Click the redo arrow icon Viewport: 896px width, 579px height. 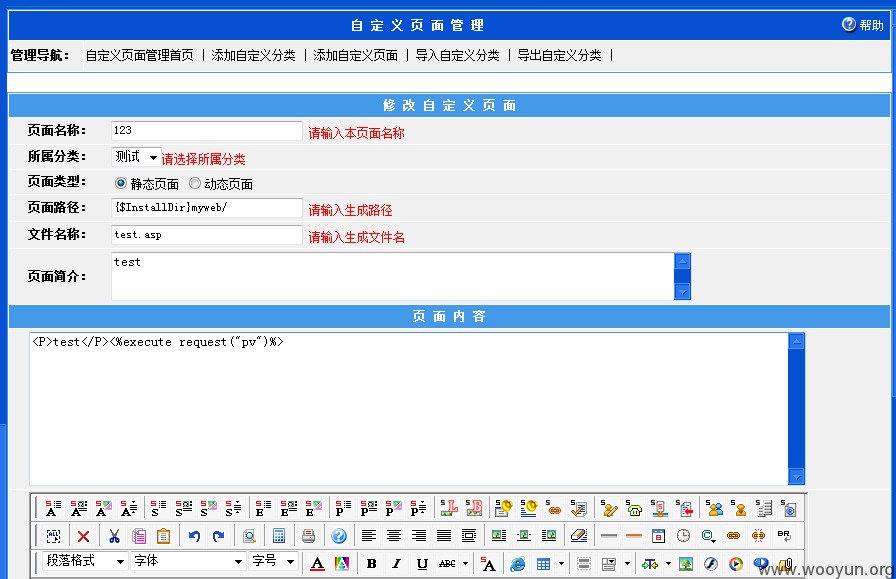coord(219,536)
